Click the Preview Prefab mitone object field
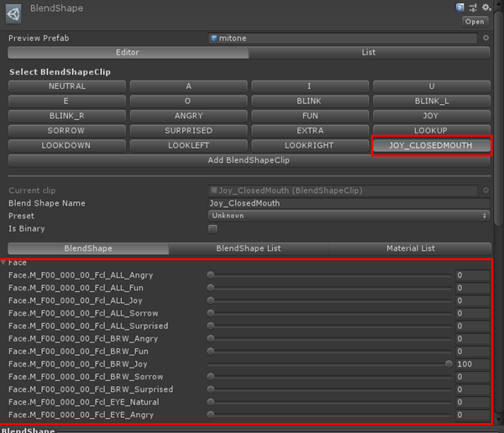This screenshot has width=504, height=433. pyautogui.click(x=343, y=39)
